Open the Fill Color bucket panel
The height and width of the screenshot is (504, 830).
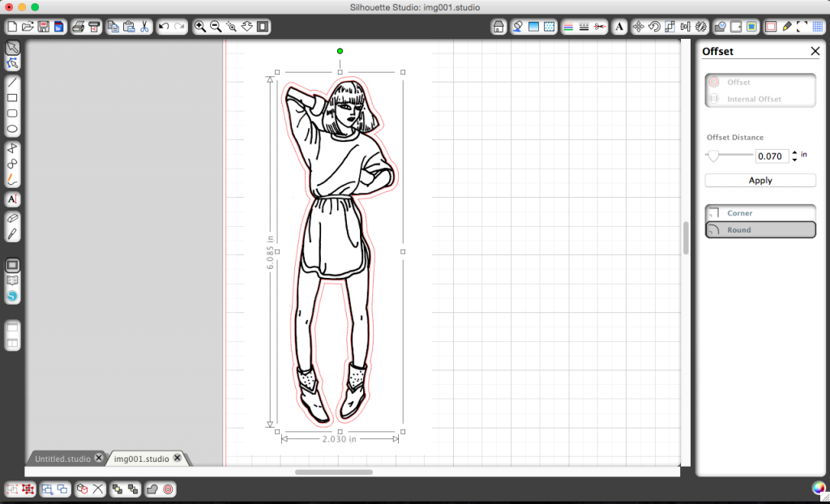(518, 27)
